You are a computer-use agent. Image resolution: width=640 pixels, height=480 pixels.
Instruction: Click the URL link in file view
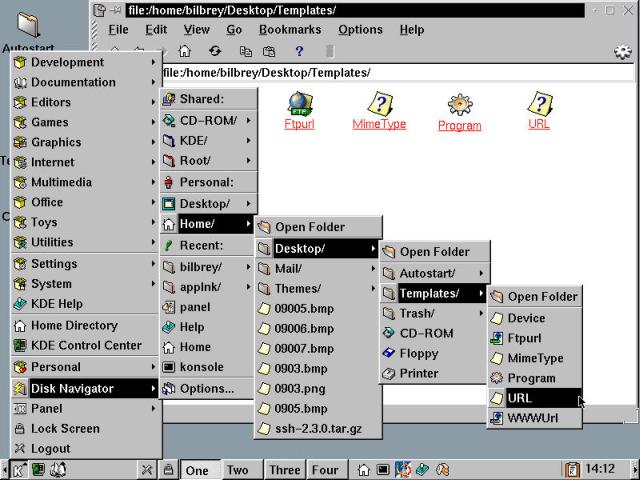(x=538, y=124)
